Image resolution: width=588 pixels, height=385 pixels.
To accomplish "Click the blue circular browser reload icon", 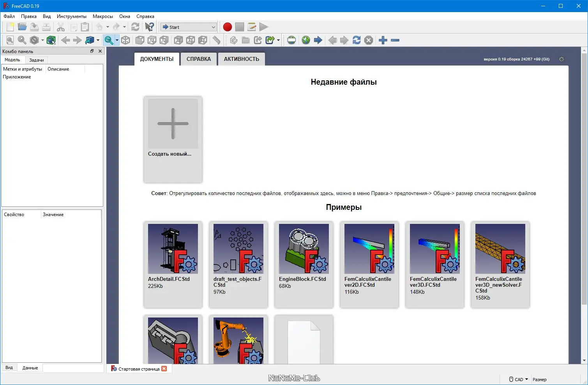I will [x=357, y=40].
